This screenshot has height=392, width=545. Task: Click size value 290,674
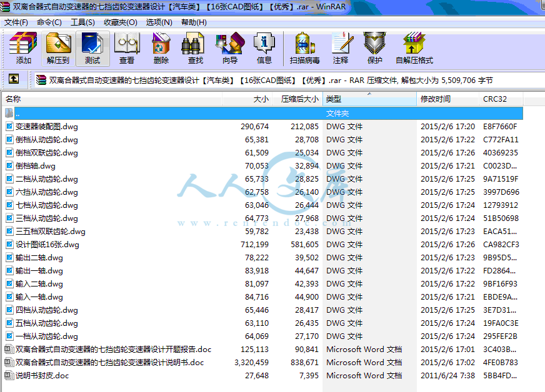255,126
